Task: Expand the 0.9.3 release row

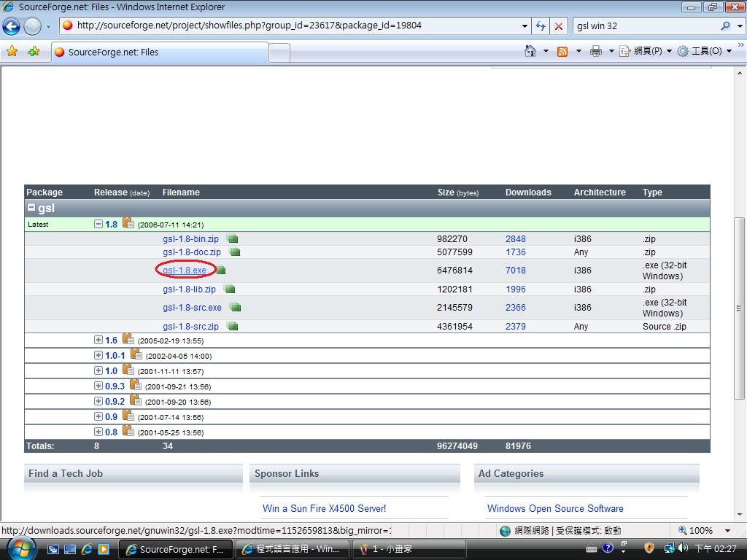Action: pyautogui.click(x=98, y=386)
